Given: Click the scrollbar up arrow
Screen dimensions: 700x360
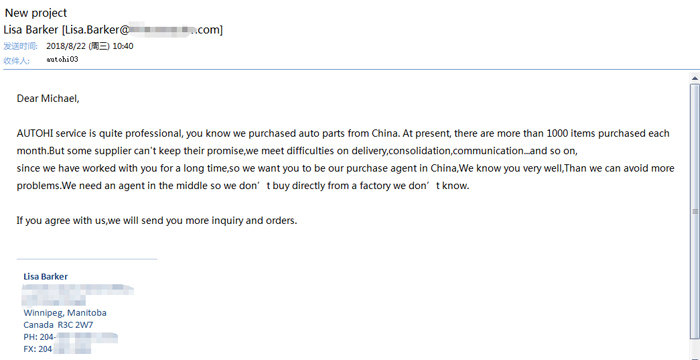Looking at the screenshot, I should tap(695, 79).
